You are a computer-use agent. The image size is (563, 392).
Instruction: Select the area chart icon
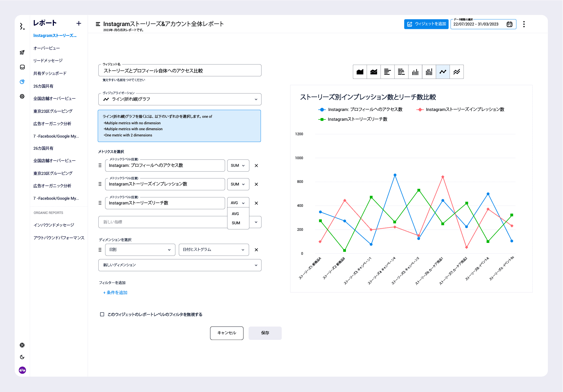click(360, 72)
